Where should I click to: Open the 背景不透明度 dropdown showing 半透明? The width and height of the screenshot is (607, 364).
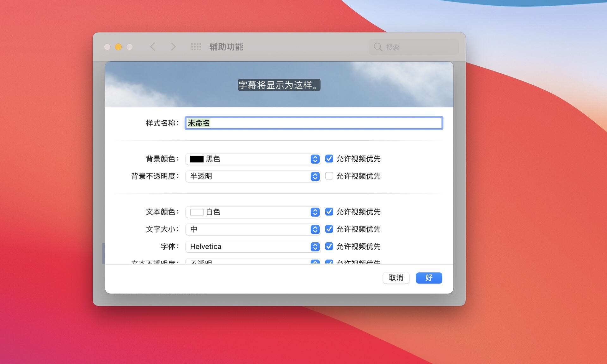(x=253, y=176)
